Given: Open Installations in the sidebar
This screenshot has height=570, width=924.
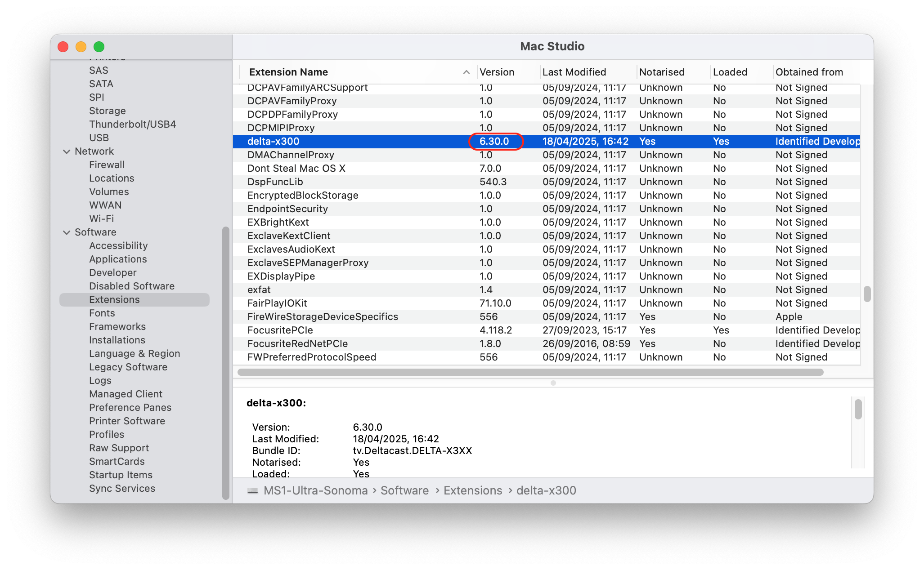Looking at the screenshot, I should (117, 340).
